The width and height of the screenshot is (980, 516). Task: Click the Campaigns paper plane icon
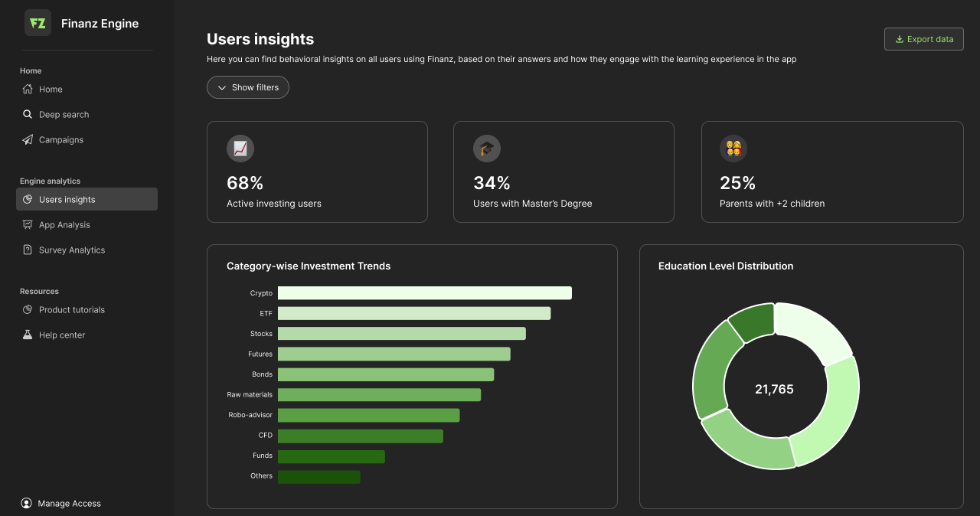[28, 139]
